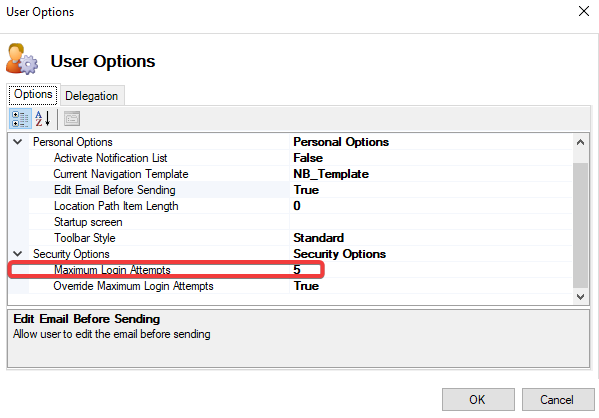Open the Property Pages toolbar icon

(72, 119)
